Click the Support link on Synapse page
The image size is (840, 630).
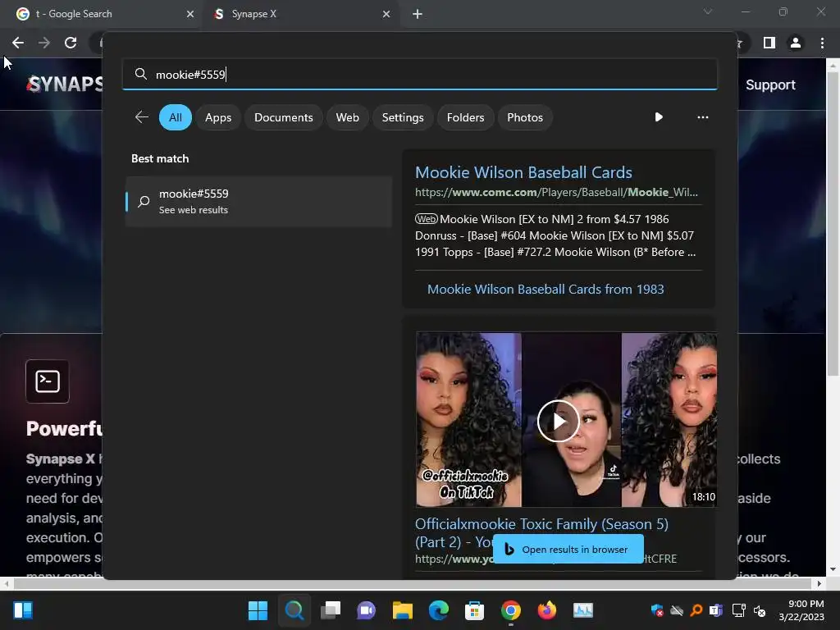tap(770, 84)
